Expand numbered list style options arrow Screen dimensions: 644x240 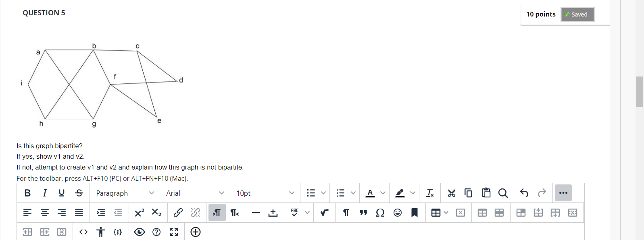[x=353, y=193]
